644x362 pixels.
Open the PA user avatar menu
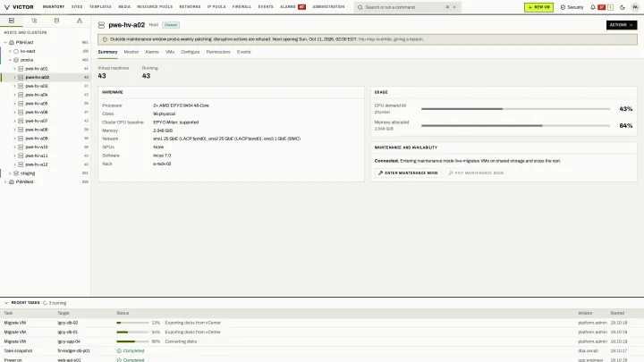[x=635, y=7]
